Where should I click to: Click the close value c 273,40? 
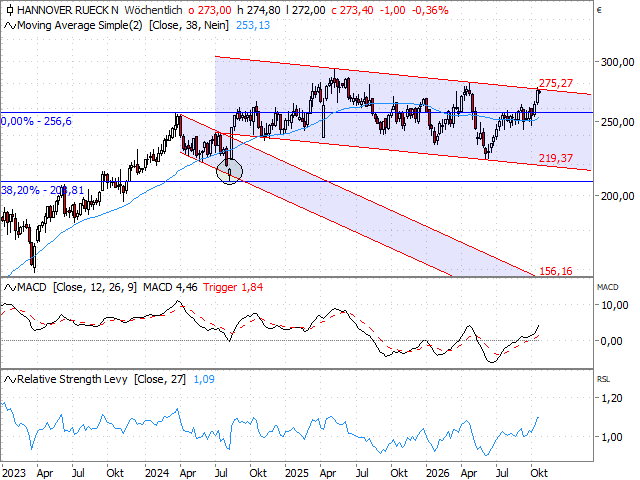pos(352,10)
